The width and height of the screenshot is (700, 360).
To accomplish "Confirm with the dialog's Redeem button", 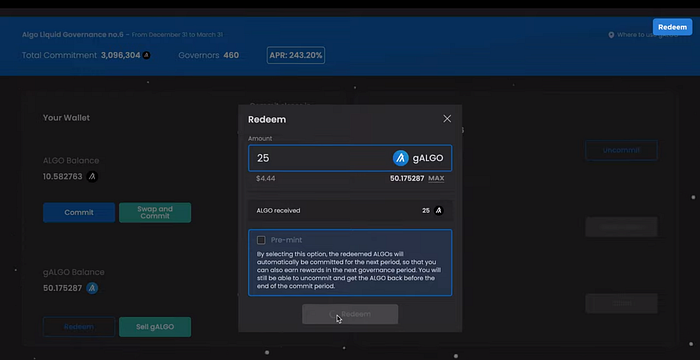I will coord(350,314).
